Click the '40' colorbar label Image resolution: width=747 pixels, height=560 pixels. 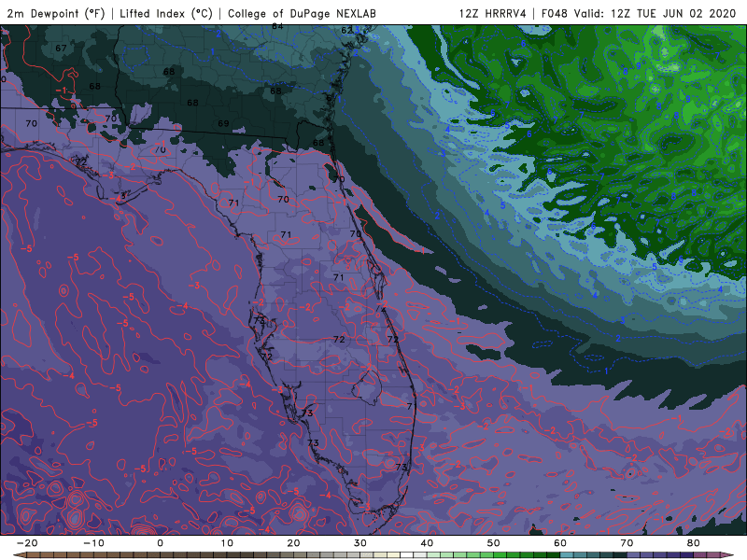(427, 543)
